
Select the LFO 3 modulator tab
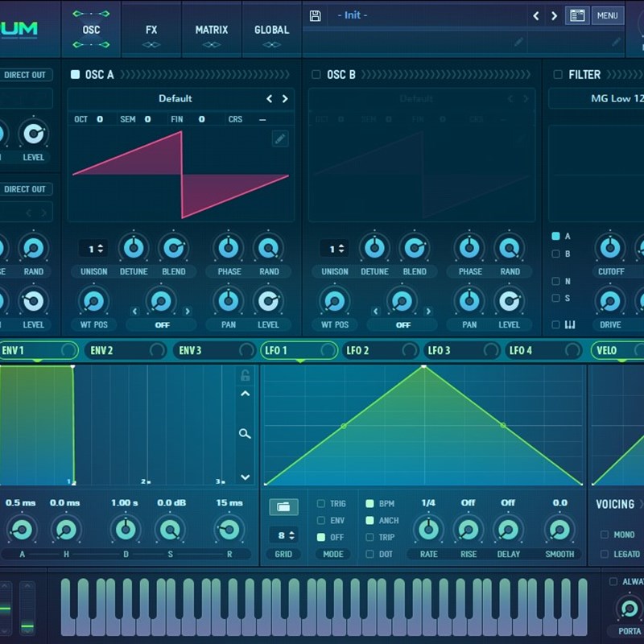pyautogui.click(x=461, y=350)
